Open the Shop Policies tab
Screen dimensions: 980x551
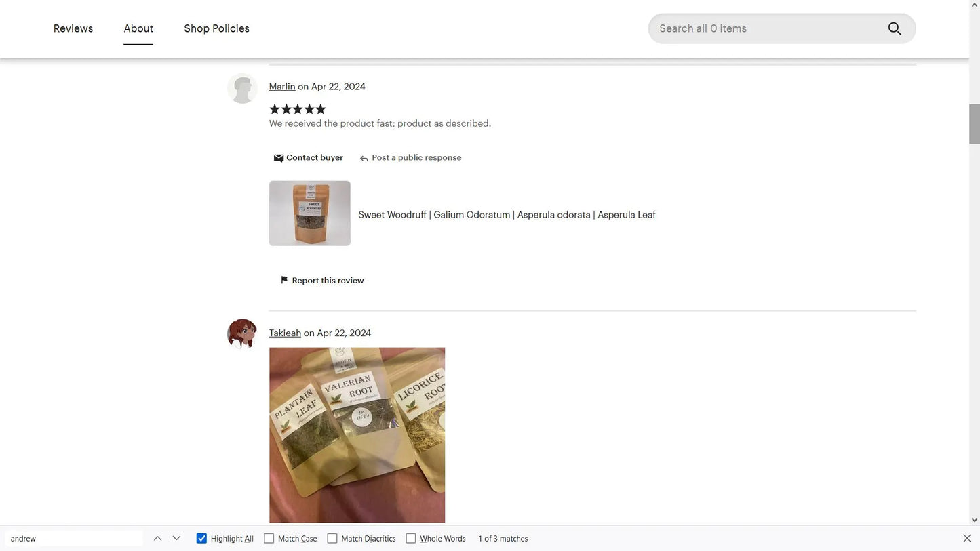[x=216, y=28]
